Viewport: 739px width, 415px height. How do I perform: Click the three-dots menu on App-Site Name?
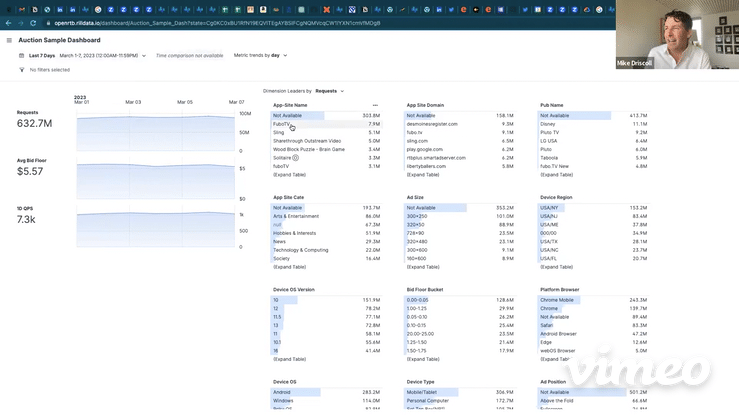click(x=375, y=105)
